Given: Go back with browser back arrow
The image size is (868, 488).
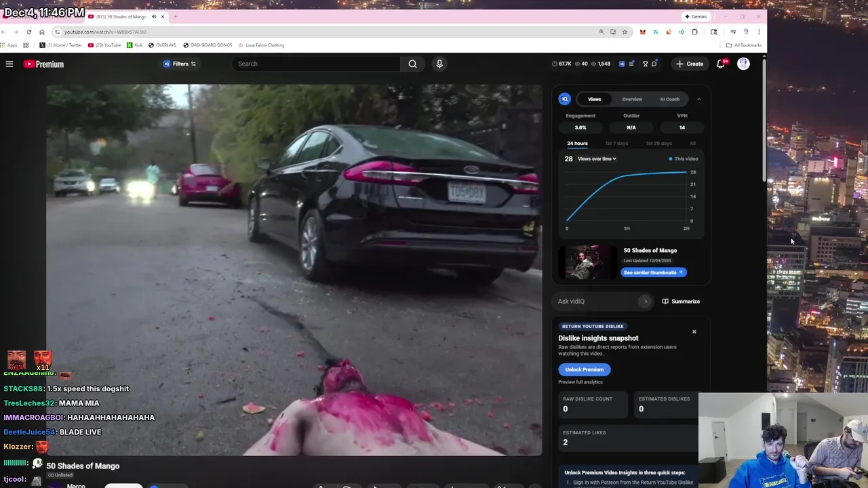Looking at the screenshot, I should [4, 32].
